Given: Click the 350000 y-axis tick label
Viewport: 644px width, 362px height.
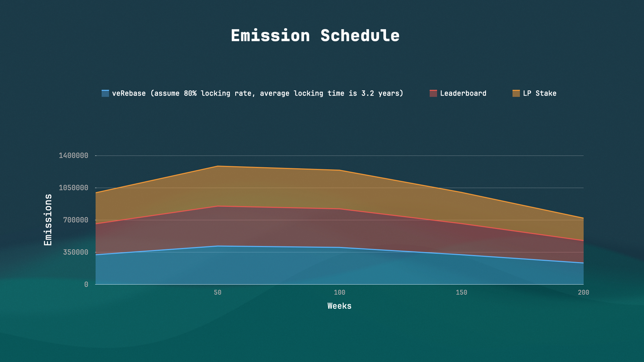Looking at the screenshot, I should [75, 252].
